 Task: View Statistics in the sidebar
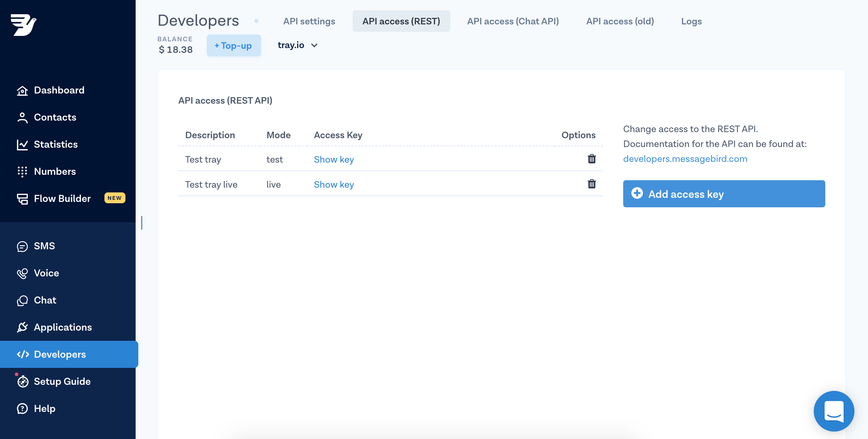(56, 144)
